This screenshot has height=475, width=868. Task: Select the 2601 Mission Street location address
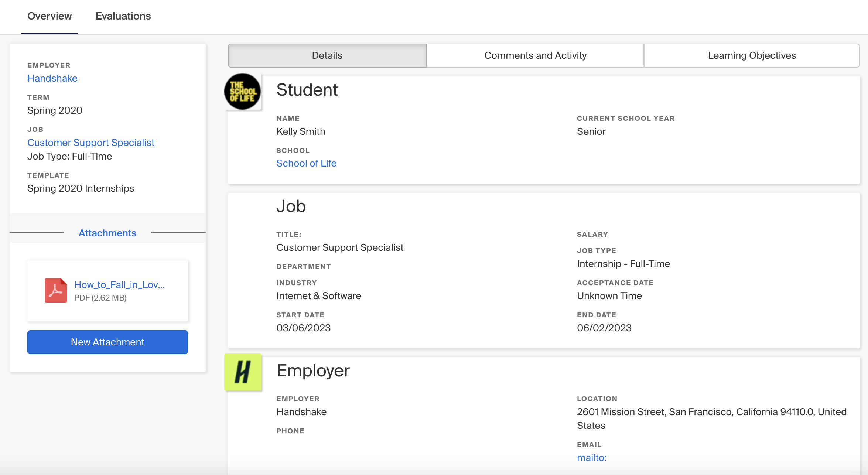[712, 418]
